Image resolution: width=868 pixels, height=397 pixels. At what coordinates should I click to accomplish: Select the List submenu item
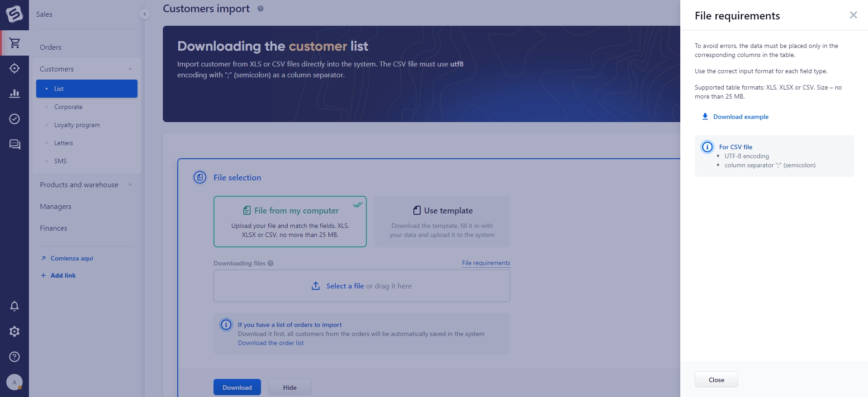point(87,89)
